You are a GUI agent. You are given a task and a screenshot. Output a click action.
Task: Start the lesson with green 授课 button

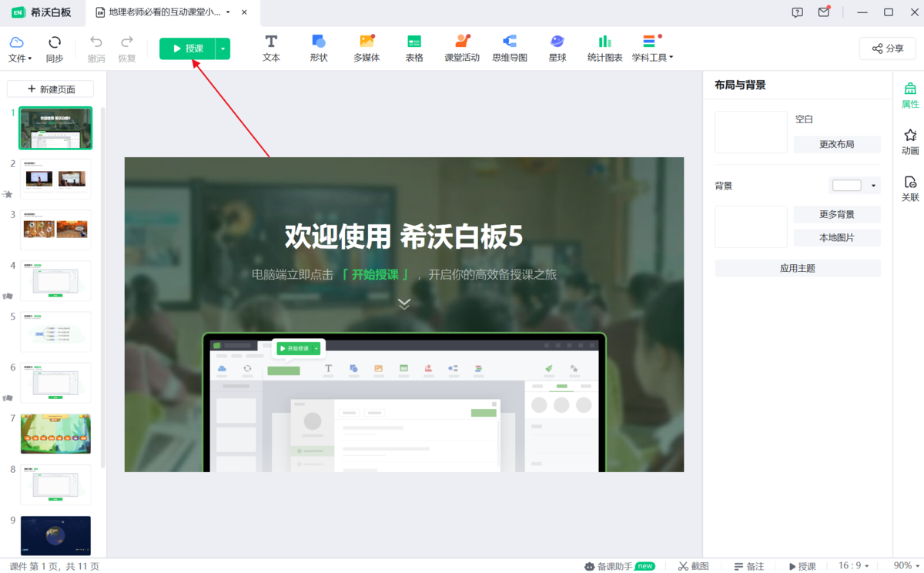pos(187,49)
